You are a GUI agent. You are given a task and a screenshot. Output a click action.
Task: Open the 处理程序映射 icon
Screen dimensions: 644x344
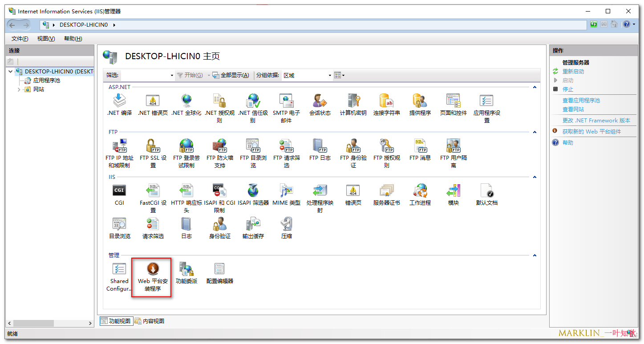click(320, 190)
